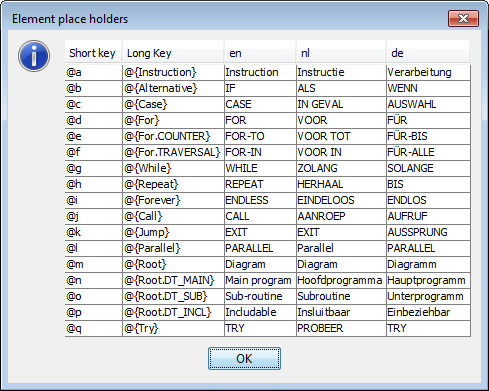The height and width of the screenshot is (391, 489).
Task: Select the @{Parallel} cell
Action: tap(173, 248)
